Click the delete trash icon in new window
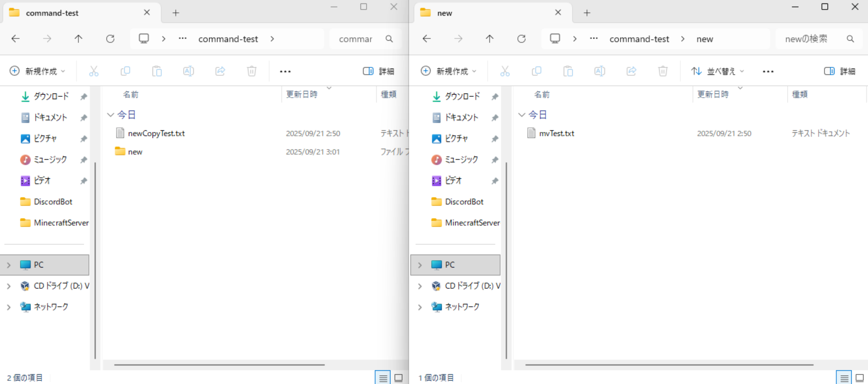868x384 pixels. (663, 71)
